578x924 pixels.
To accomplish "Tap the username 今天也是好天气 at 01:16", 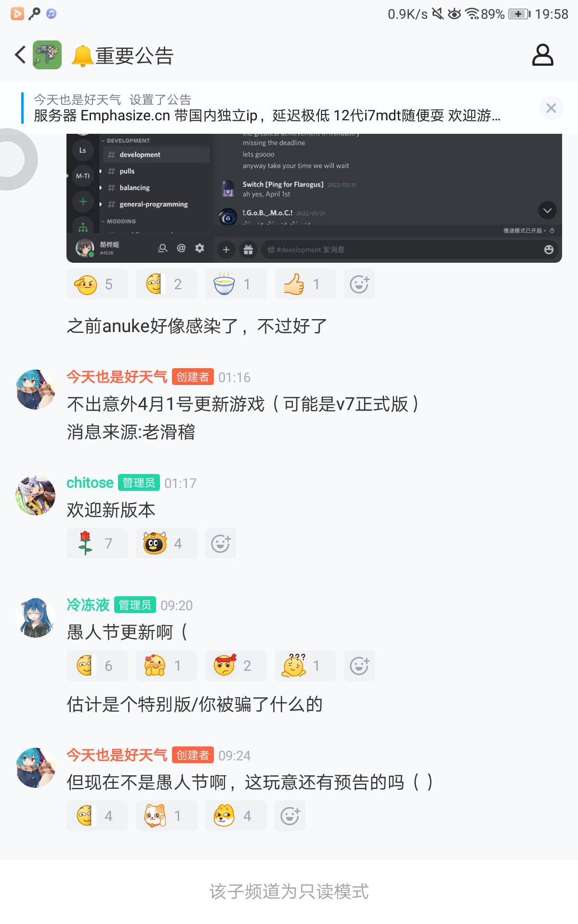I will click(117, 377).
